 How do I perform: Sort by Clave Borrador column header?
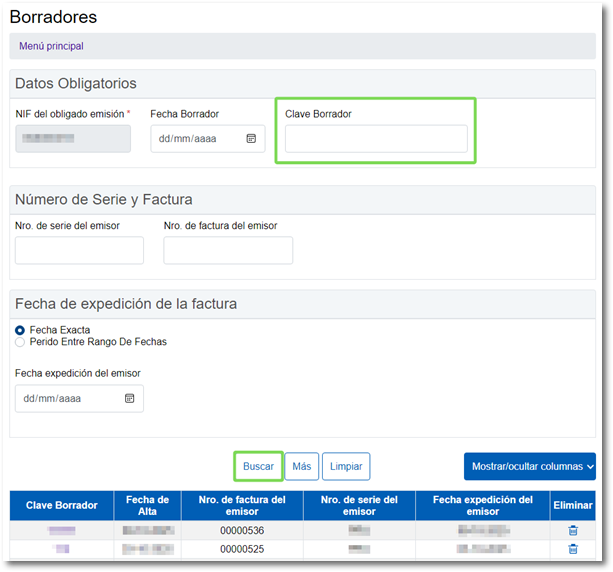[61, 506]
